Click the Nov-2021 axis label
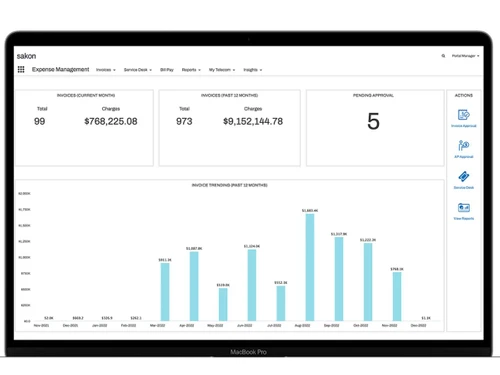Screen dimensions: 500x375 (x=41, y=325)
